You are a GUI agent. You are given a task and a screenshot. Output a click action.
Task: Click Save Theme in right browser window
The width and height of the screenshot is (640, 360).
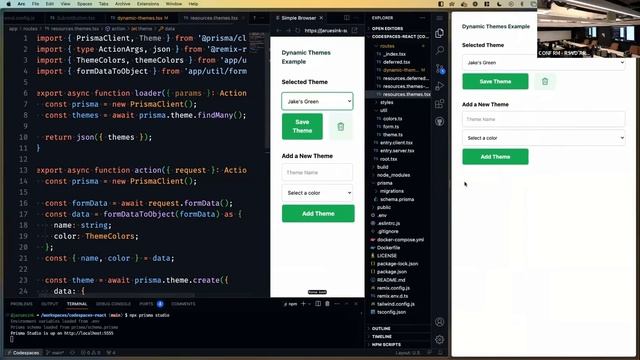point(495,82)
